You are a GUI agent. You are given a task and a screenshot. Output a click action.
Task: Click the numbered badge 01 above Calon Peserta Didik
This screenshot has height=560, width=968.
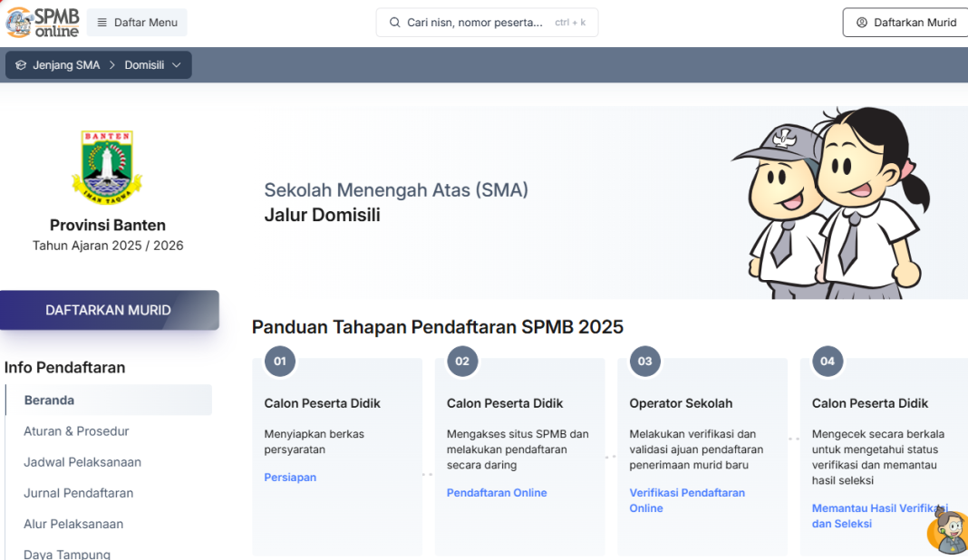click(x=279, y=361)
